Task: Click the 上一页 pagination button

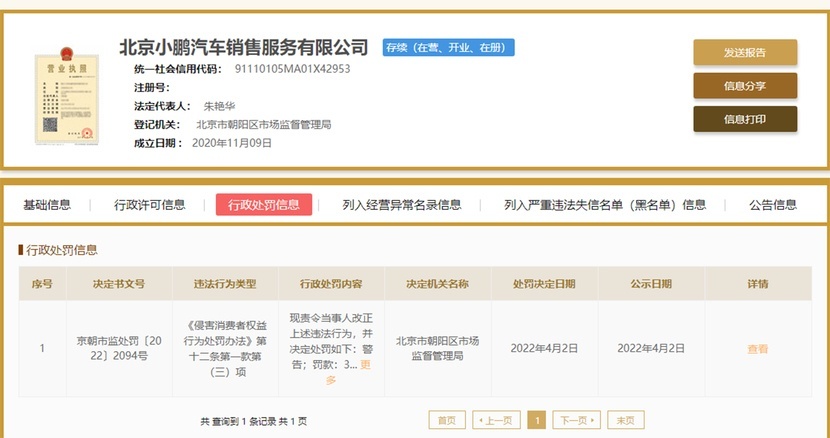Action: pyautogui.click(x=496, y=420)
